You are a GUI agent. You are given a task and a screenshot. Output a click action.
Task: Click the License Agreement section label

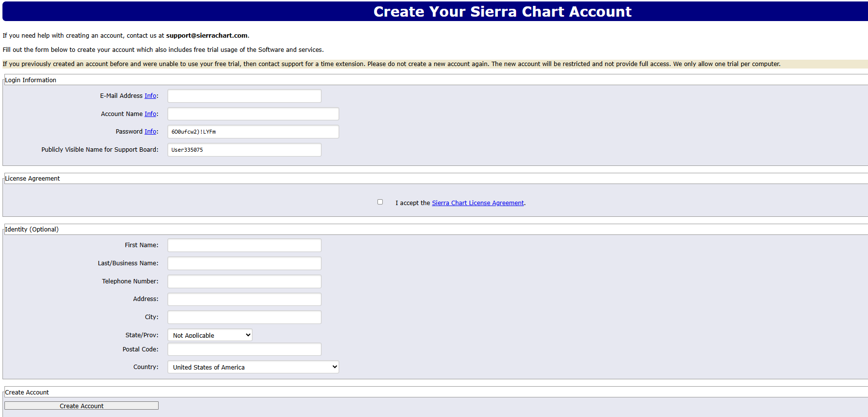pyautogui.click(x=32, y=179)
